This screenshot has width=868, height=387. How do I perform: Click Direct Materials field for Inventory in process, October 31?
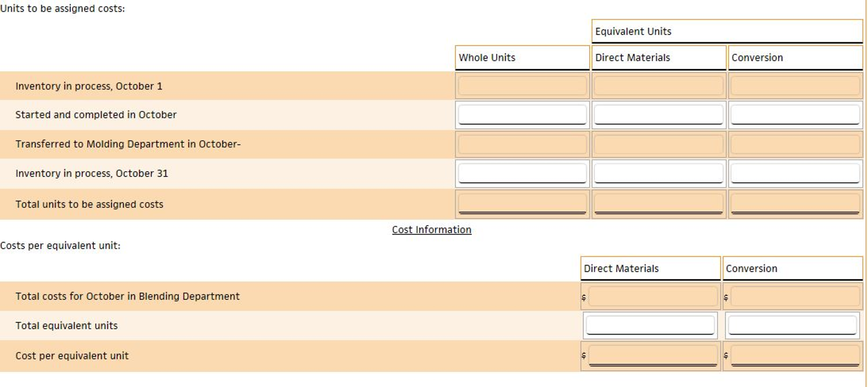(658, 173)
